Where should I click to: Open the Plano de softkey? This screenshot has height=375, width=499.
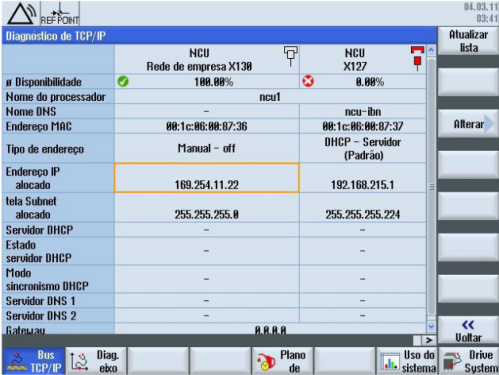tap(282, 361)
